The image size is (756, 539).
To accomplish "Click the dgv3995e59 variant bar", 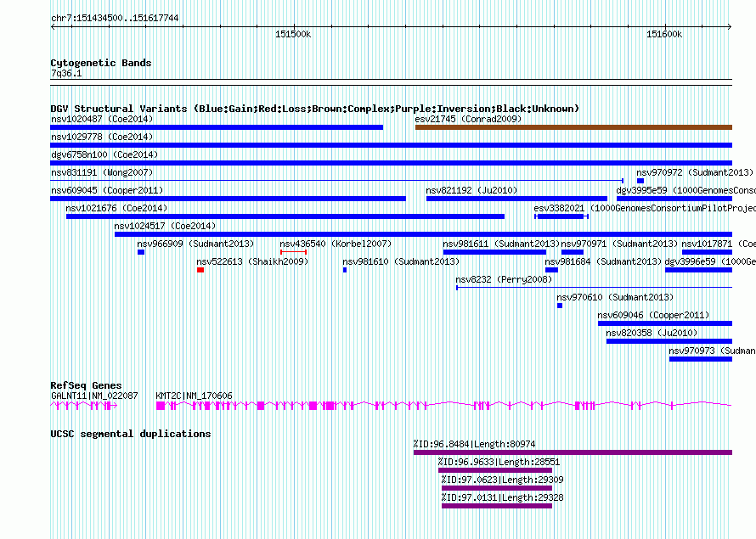I will click(x=674, y=199).
